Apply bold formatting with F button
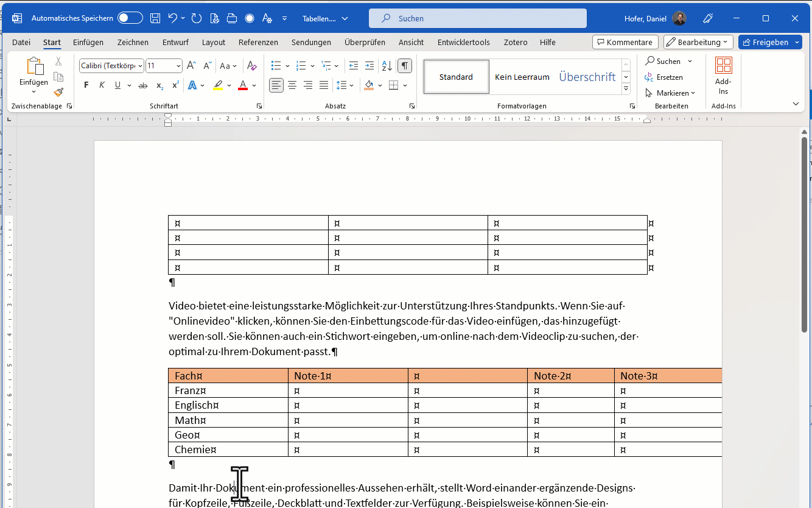The height and width of the screenshot is (508, 812). pyautogui.click(x=86, y=85)
